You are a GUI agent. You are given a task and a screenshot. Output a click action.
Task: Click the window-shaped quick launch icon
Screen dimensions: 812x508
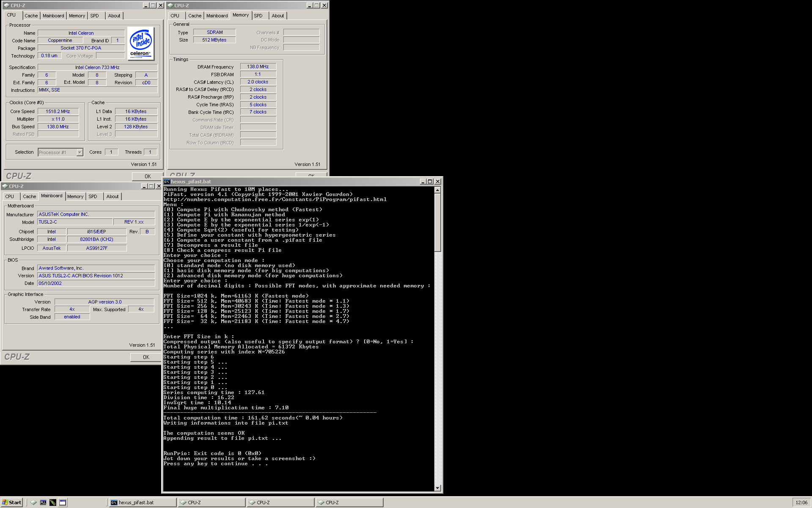point(63,502)
